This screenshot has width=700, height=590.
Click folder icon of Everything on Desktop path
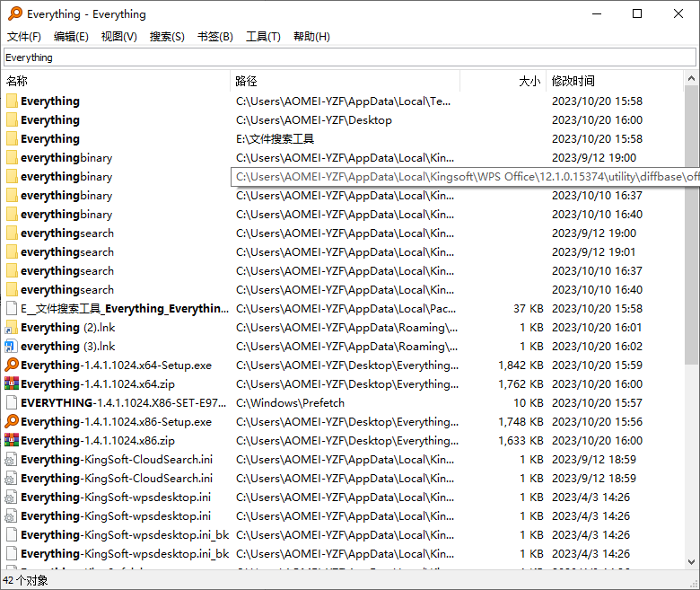(x=12, y=119)
